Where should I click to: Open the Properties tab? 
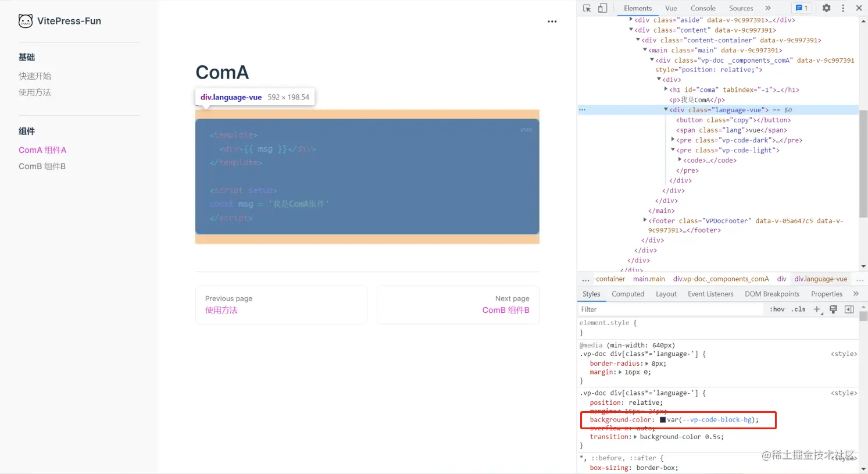tap(827, 294)
